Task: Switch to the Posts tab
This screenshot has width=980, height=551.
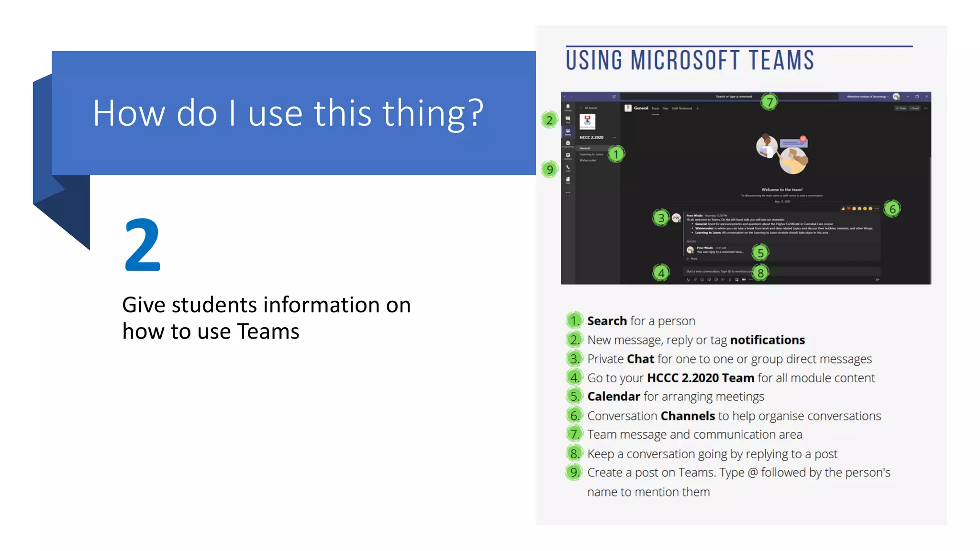Action: [x=655, y=109]
